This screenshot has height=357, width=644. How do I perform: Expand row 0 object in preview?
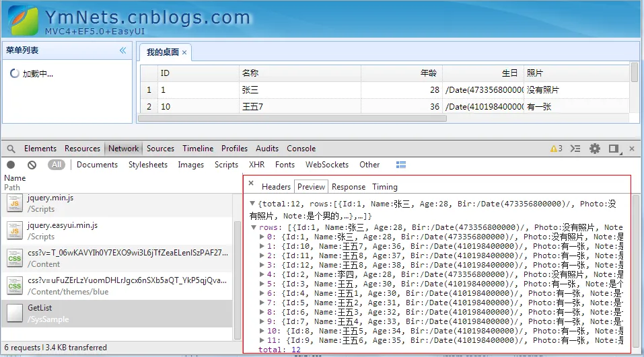(262, 237)
